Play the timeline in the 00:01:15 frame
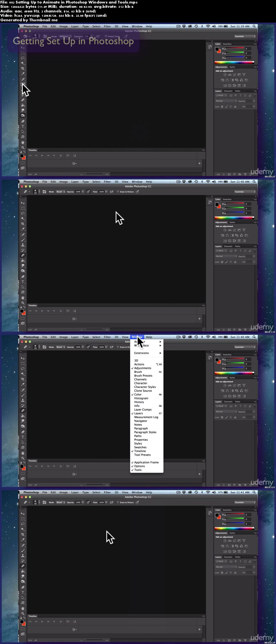The width and height of the screenshot is (276, 644). click(x=42, y=311)
